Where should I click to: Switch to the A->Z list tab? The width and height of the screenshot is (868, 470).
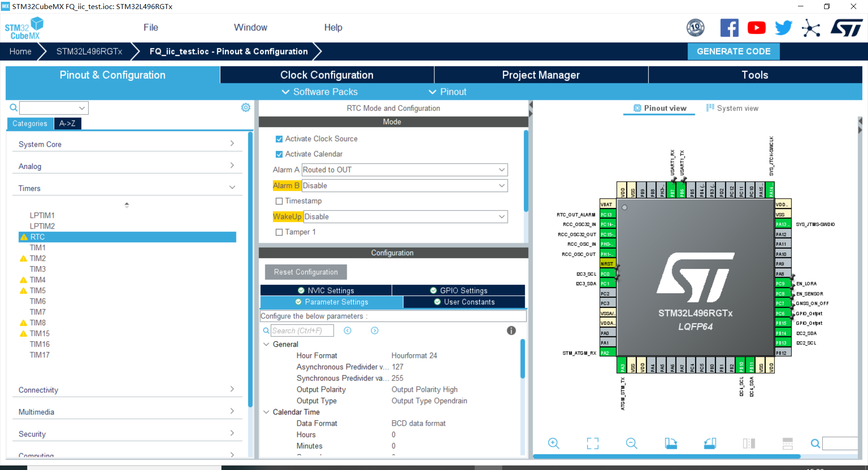point(67,123)
